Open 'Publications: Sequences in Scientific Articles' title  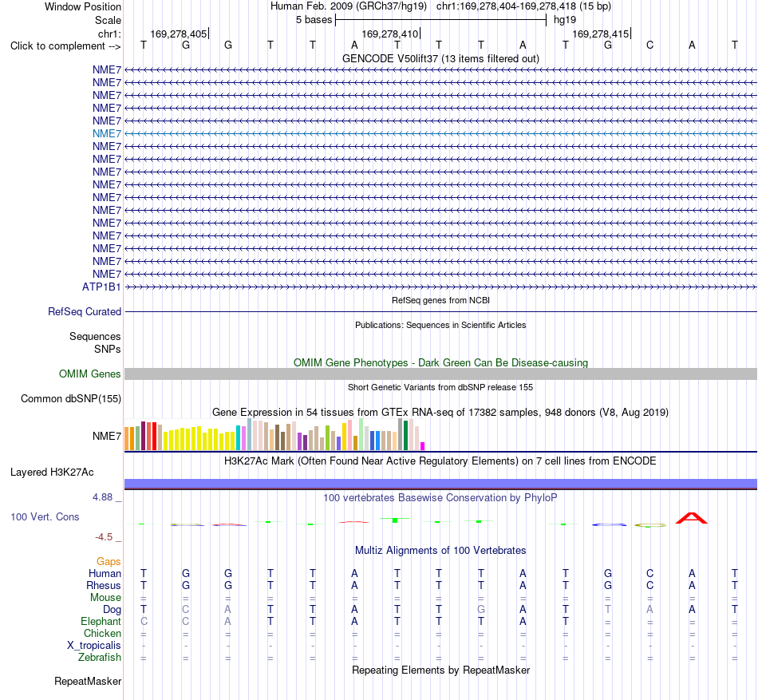tap(440, 325)
